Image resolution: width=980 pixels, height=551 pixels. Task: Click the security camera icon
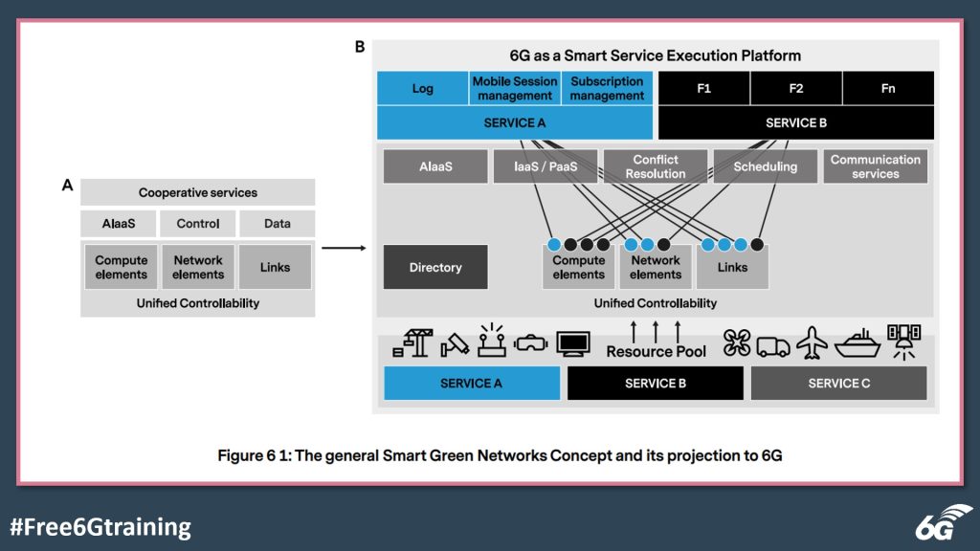(455, 344)
